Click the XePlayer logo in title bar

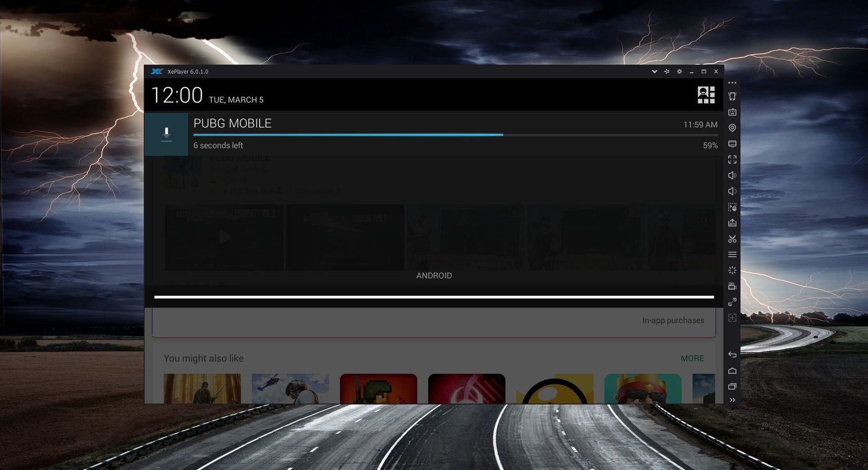(x=157, y=72)
